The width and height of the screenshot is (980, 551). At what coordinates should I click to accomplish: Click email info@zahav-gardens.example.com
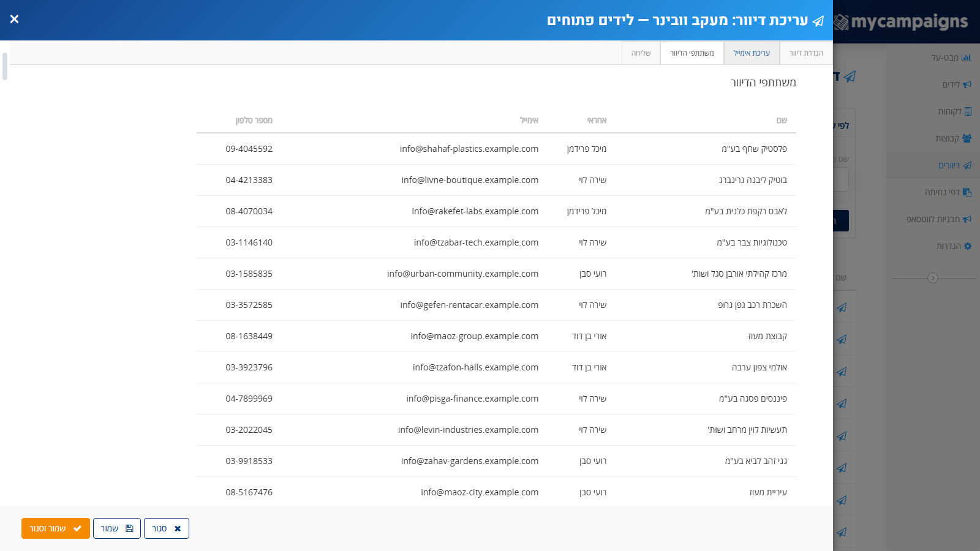pyautogui.click(x=470, y=461)
